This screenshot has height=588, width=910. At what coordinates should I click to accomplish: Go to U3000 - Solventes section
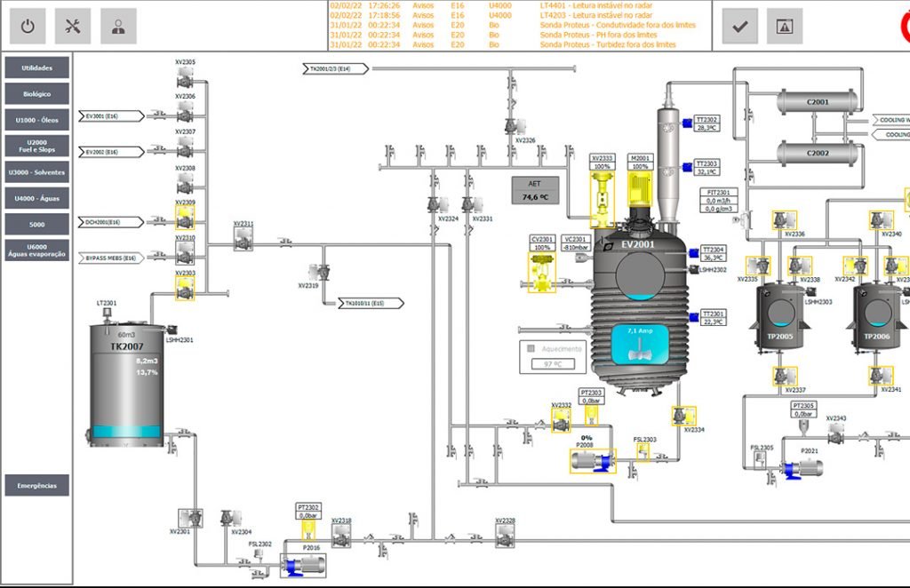point(37,172)
